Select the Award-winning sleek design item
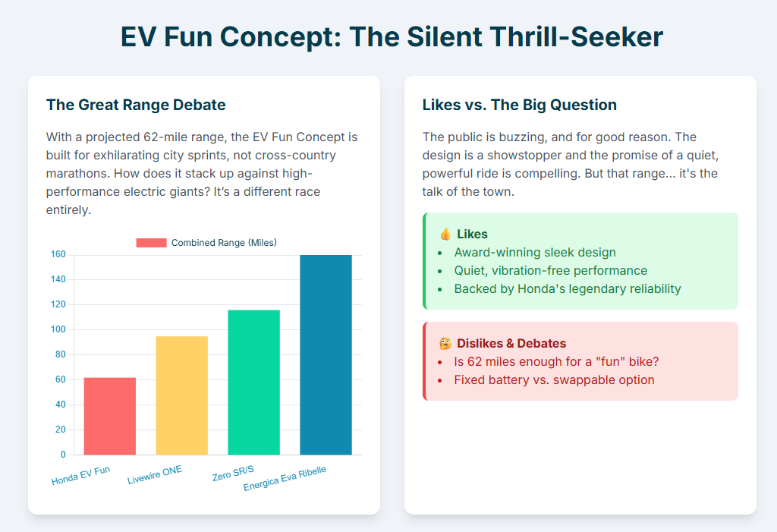This screenshot has width=777, height=532. point(535,253)
